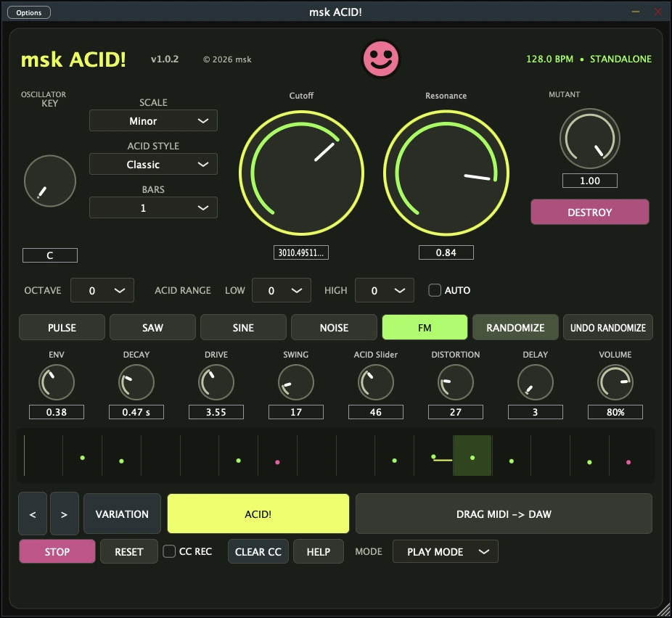Stop playback with the STOP button
672x618 pixels.
(x=57, y=551)
